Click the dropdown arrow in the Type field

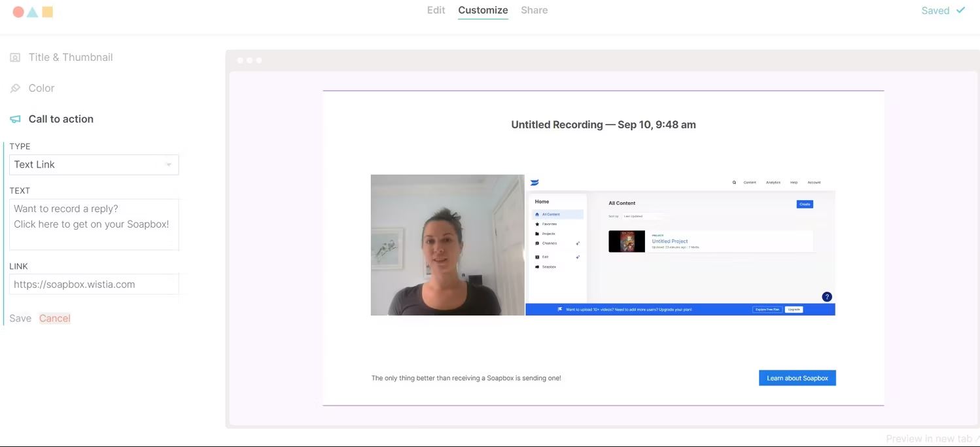[x=169, y=165]
